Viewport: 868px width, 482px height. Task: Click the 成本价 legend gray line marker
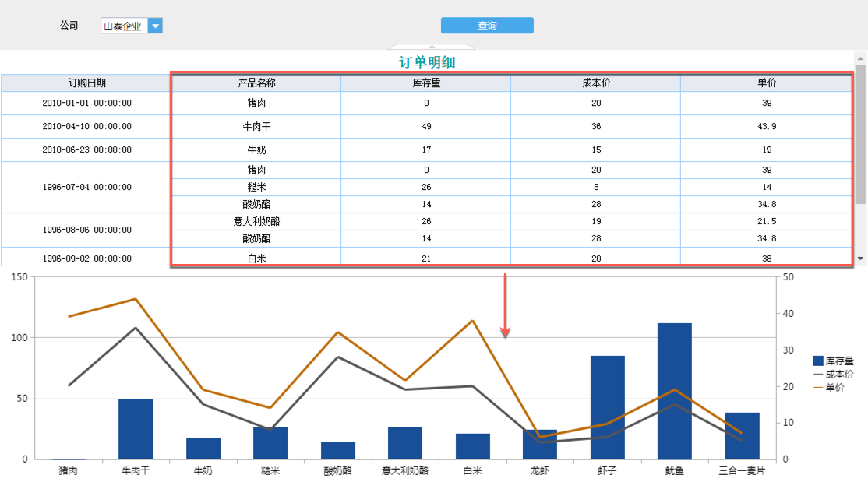[x=817, y=375]
